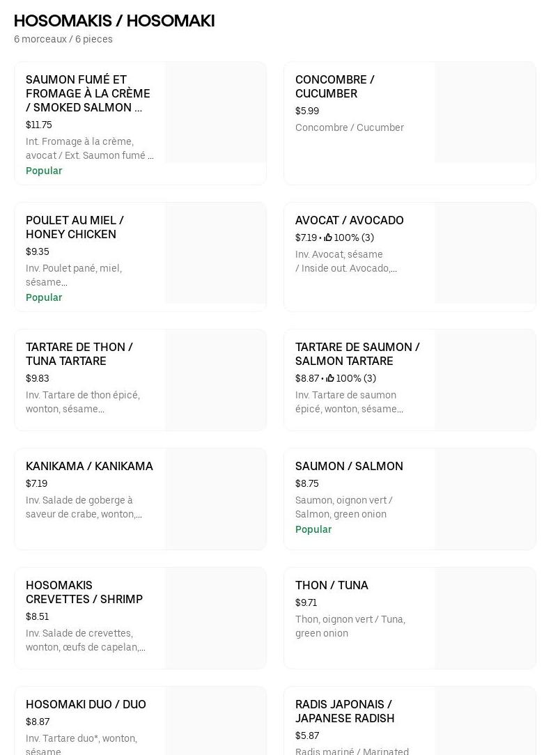This screenshot has height=755, width=560.
Task: Click the thumbs-up rating icon on Tartare de Saumon
Action: [x=330, y=378]
